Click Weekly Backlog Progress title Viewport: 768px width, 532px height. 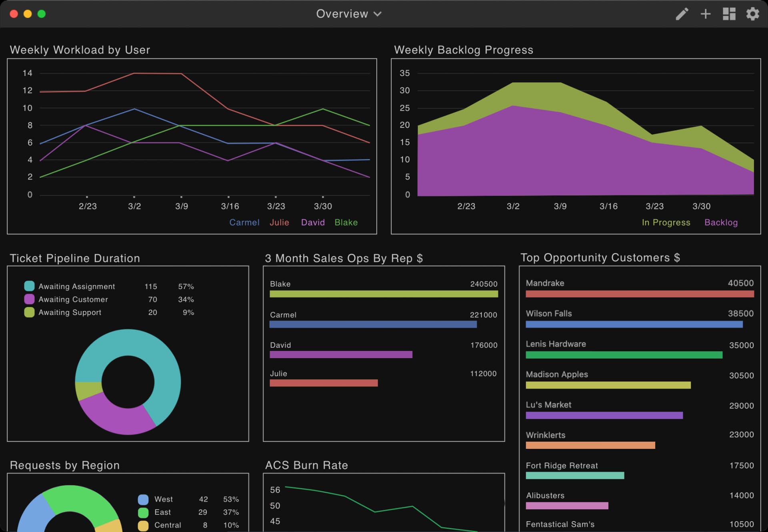click(464, 50)
